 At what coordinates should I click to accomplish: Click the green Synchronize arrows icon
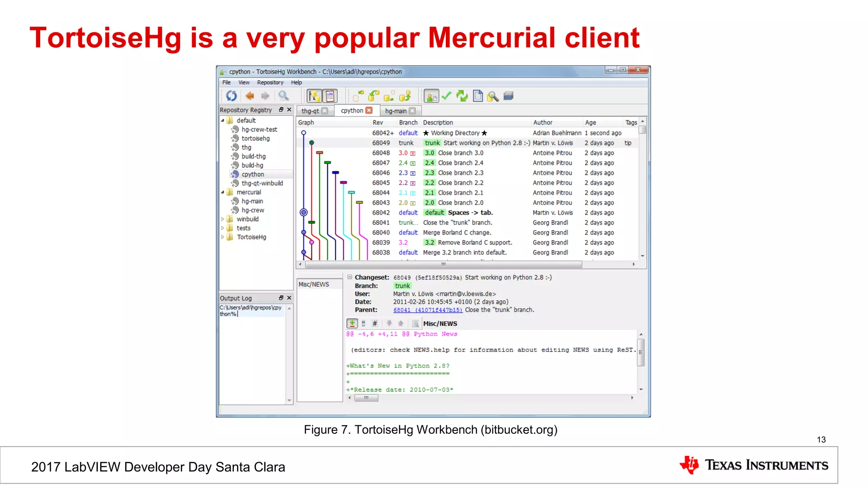click(x=462, y=96)
